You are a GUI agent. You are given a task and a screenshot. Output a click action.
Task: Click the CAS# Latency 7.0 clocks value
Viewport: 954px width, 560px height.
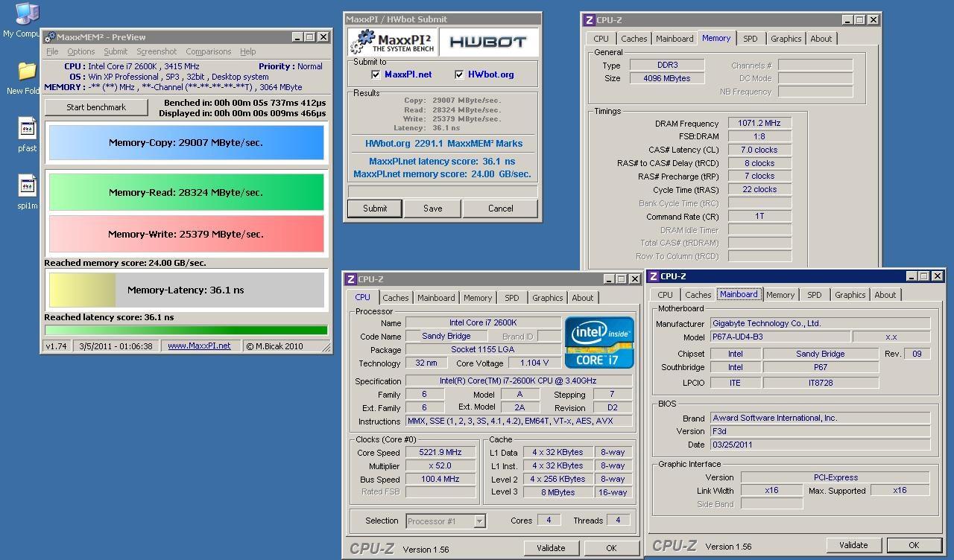coord(759,150)
